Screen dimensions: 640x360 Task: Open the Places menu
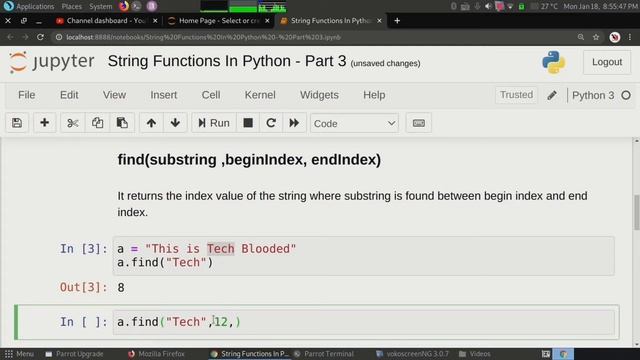(x=71, y=7)
